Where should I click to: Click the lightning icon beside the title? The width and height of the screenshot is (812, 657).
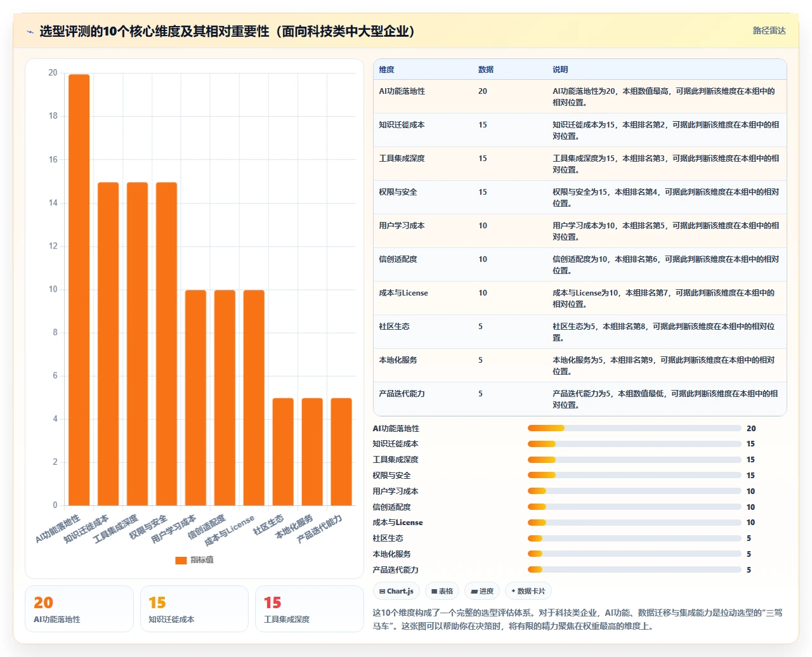[30, 32]
